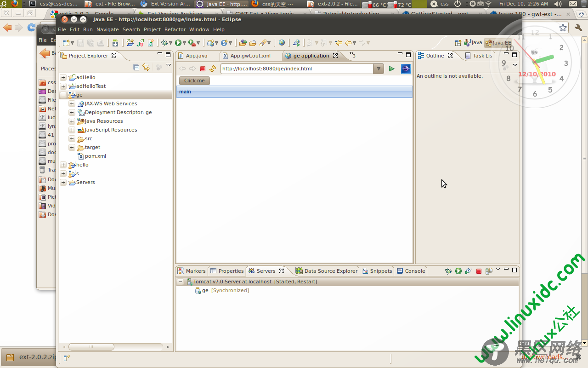Switch to App.java editor tab
Image resolution: width=588 pixels, height=368 pixels.
click(x=196, y=56)
